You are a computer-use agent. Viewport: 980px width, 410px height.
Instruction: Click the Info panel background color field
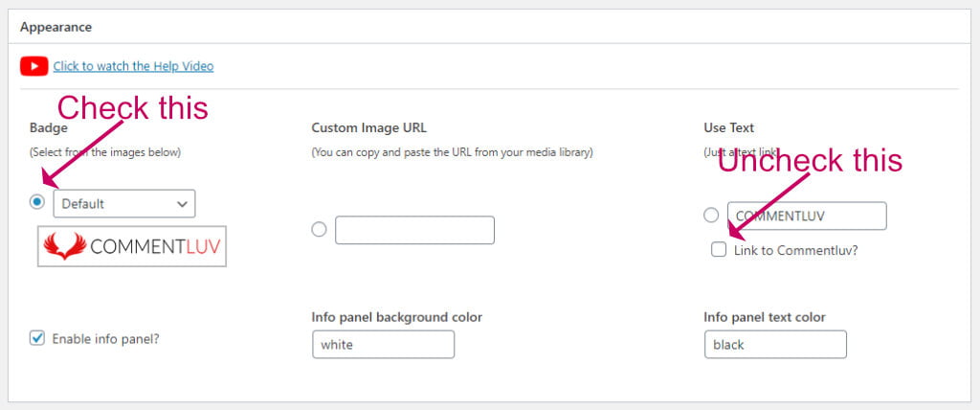tap(383, 344)
